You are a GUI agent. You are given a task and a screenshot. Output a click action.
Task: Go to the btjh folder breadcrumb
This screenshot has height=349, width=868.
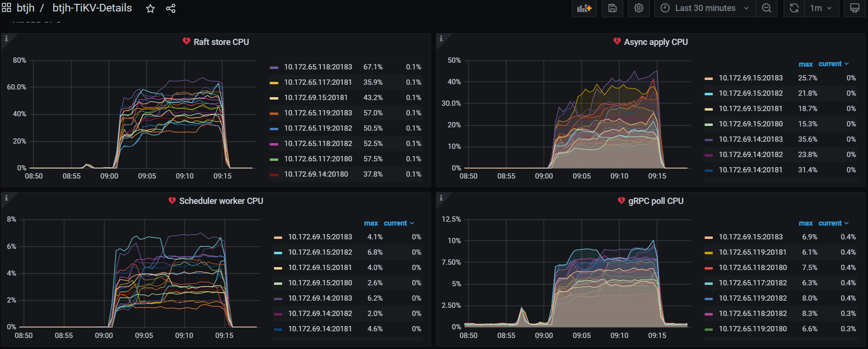pos(25,8)
